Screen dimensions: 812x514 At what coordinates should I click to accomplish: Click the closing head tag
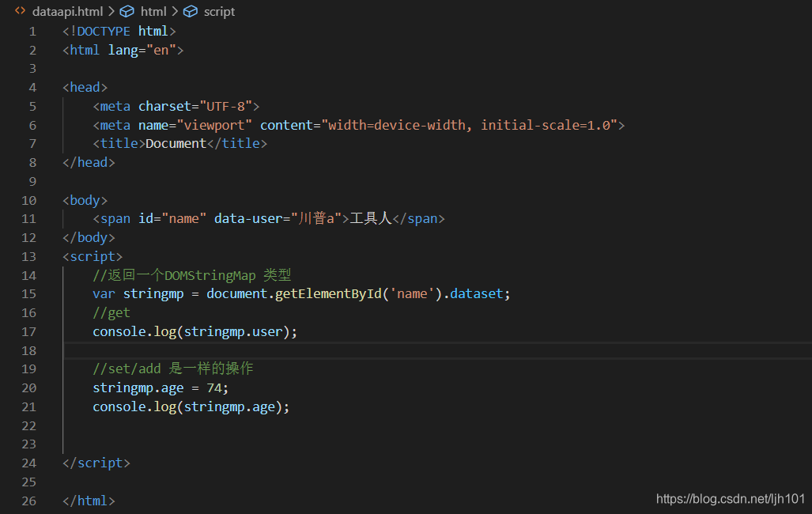[89, 163]
